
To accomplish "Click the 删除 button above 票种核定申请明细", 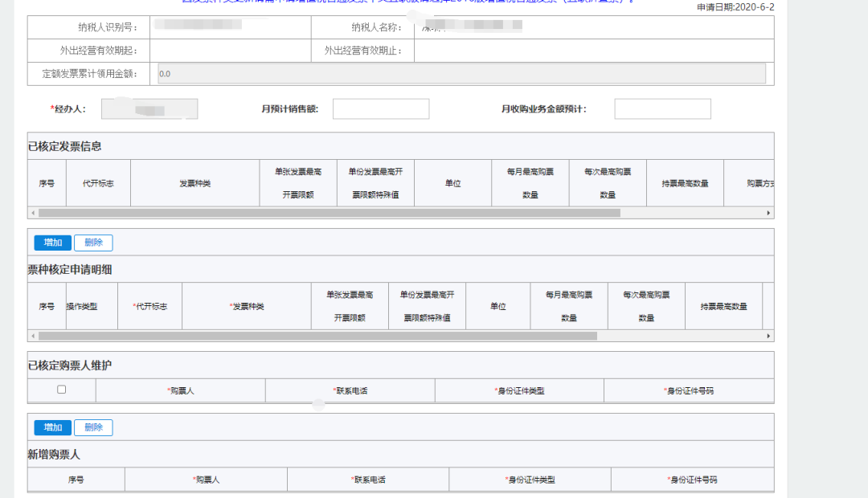I will (x=93, y=243).
